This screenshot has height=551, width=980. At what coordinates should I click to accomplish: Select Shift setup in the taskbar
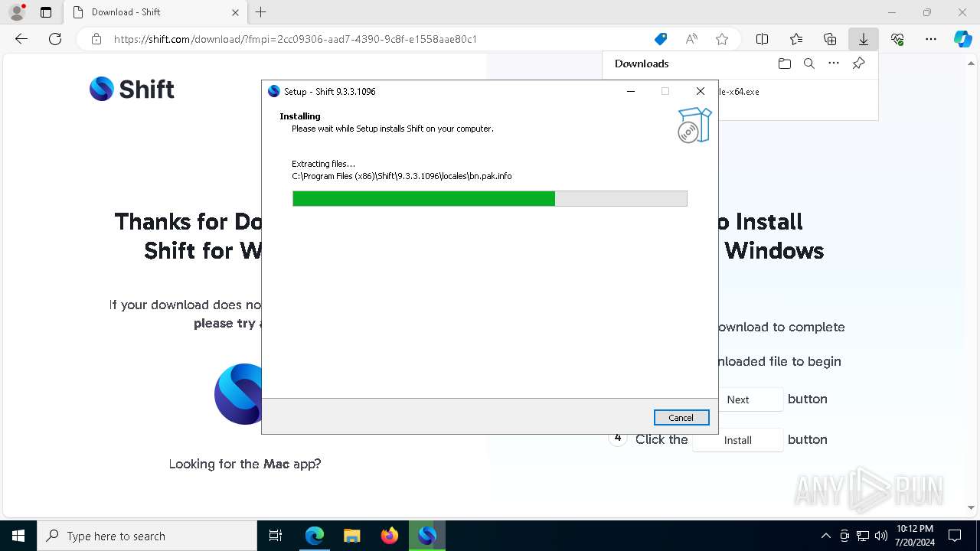(x=426, y=536)
